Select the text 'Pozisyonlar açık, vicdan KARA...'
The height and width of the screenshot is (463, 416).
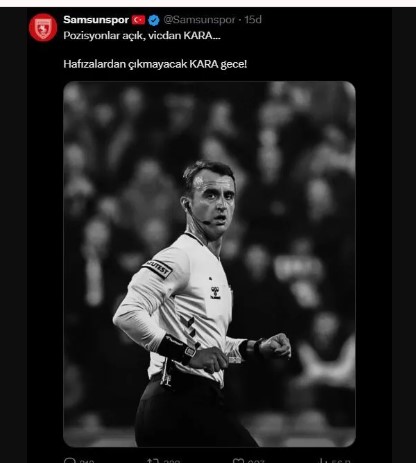click(x=142, y=35)
